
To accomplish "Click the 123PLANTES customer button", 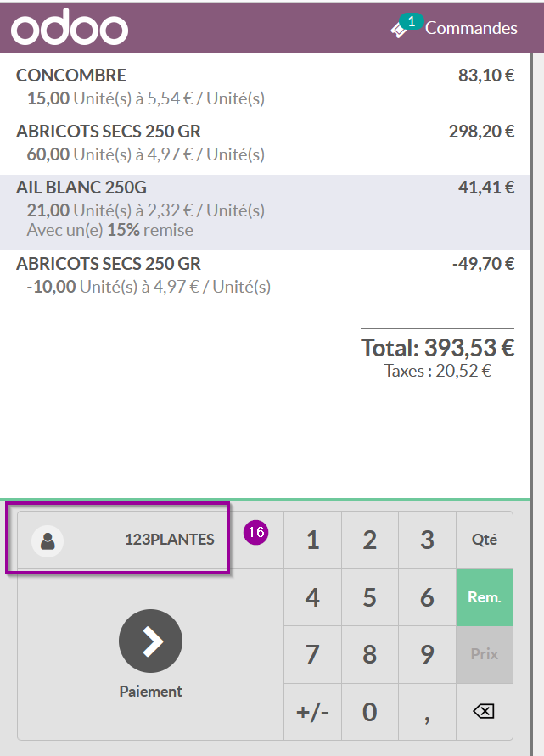I will [123, 540].
